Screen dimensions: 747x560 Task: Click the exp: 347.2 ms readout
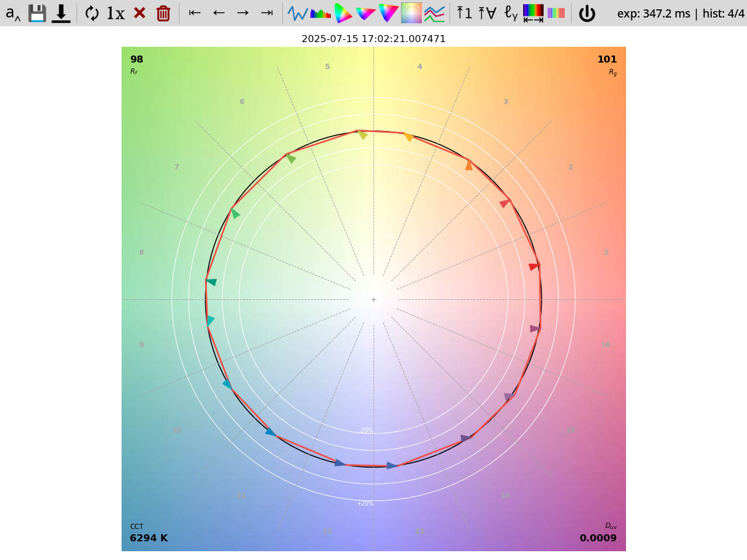click(653, 13)
